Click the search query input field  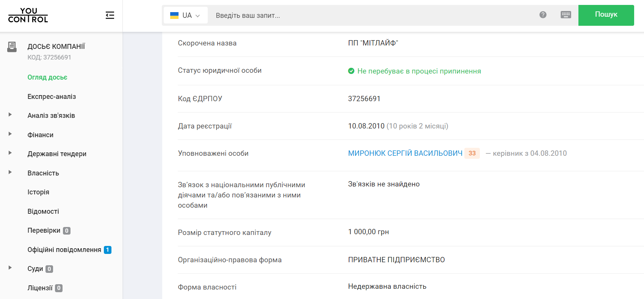(371, 16)
